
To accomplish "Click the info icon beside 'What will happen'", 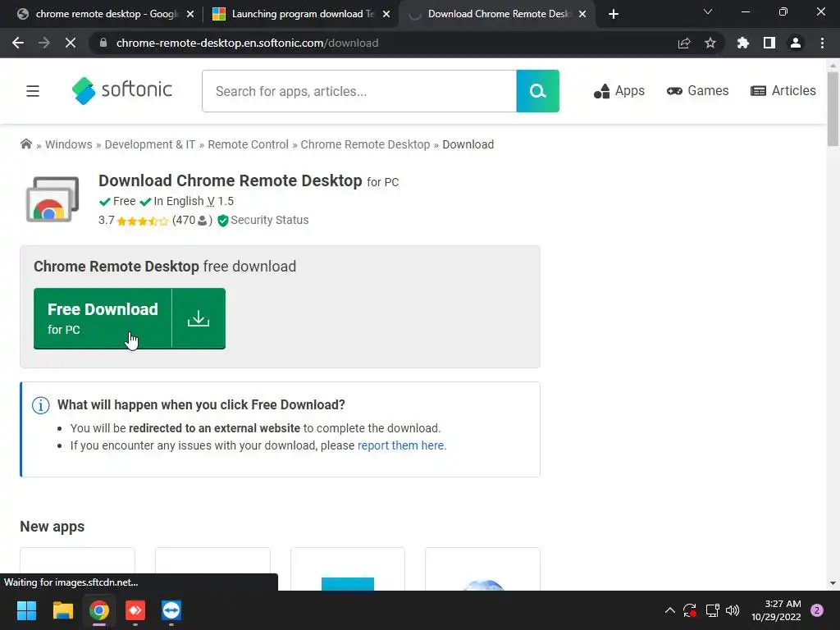I will pos(41,405).
